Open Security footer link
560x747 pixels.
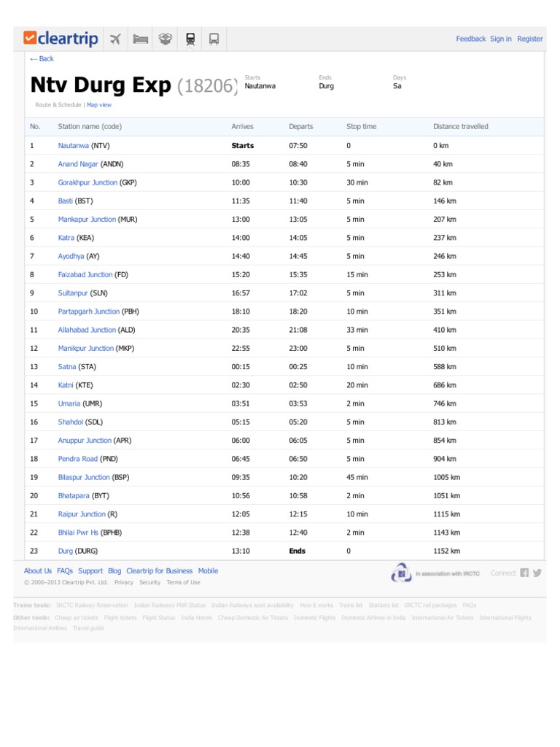tap(150, 582)
